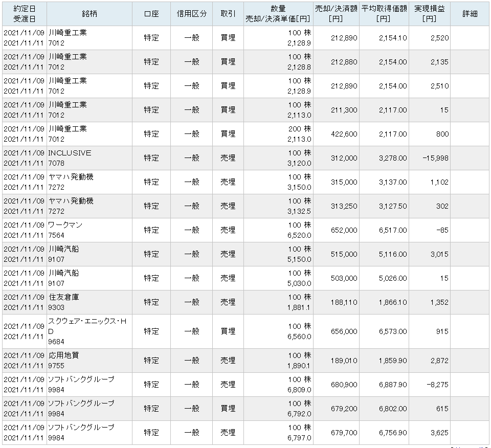Click the 銘柄 column header
This screenshot has width=491, height=448.
89,14
